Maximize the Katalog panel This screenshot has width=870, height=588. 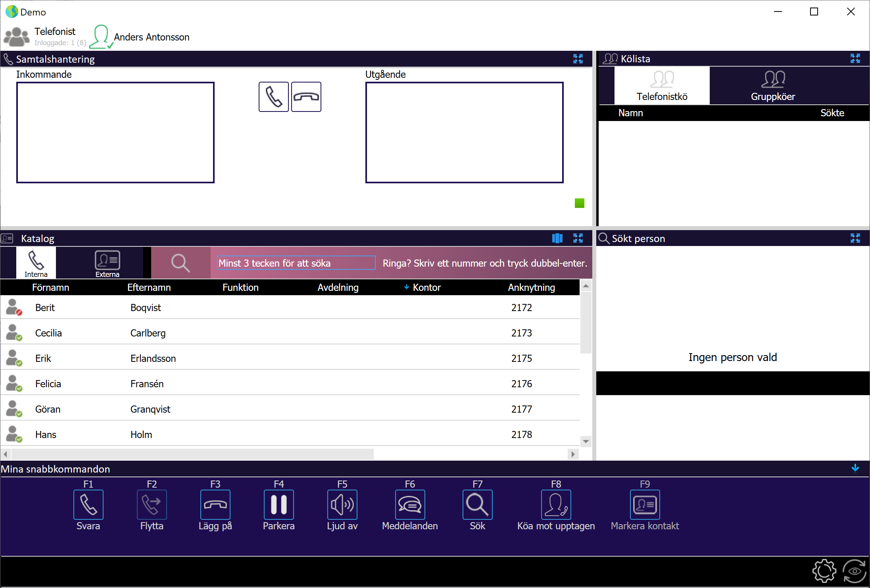578,238
